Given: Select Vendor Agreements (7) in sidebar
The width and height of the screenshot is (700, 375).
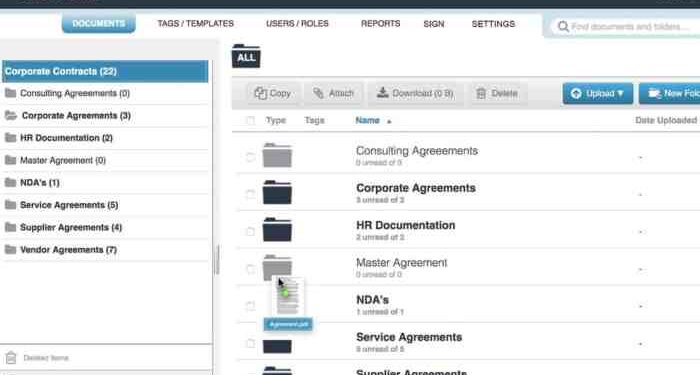Looking at the screenshot, I should point(68,250).
